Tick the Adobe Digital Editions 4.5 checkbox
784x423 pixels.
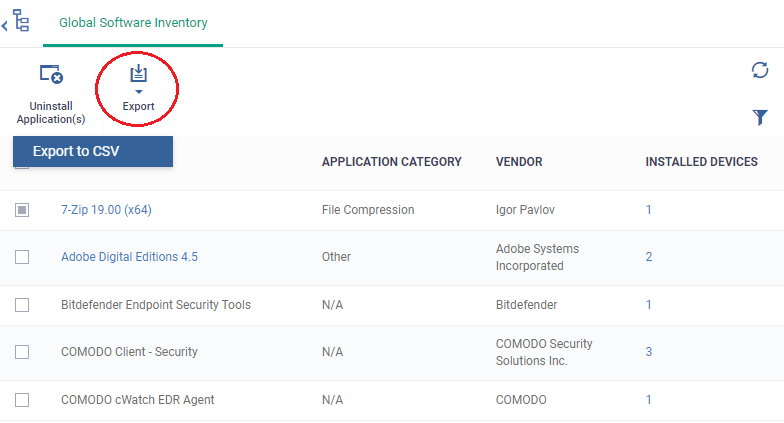click(x=22, y=257)
